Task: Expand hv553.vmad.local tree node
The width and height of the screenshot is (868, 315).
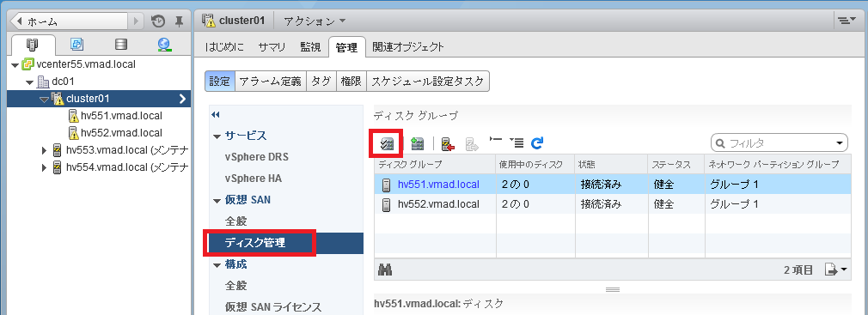Action: pyautogui.click(x=45, y=149)
